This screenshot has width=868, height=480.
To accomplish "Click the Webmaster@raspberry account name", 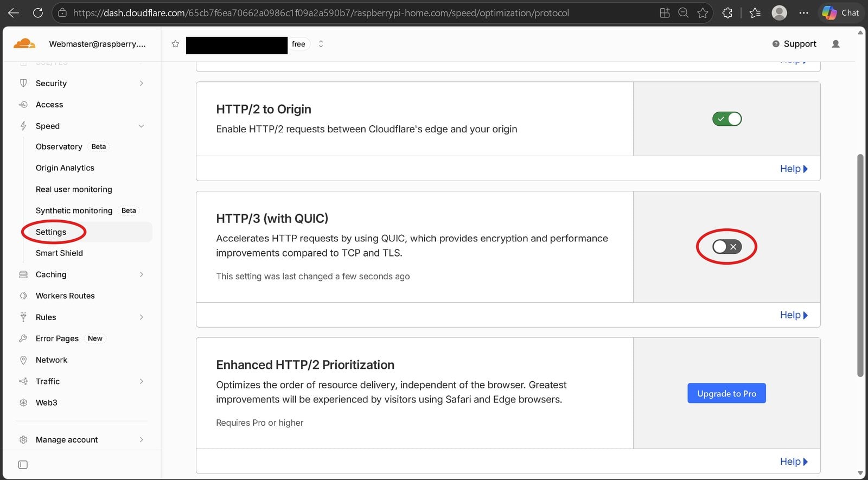I will [x=97, y=44].
